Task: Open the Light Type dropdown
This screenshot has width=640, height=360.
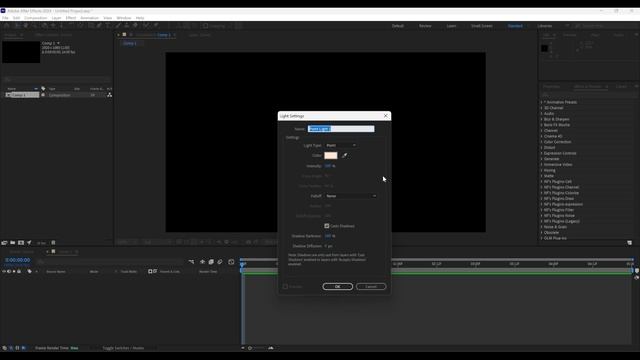Action: point(341,145)
